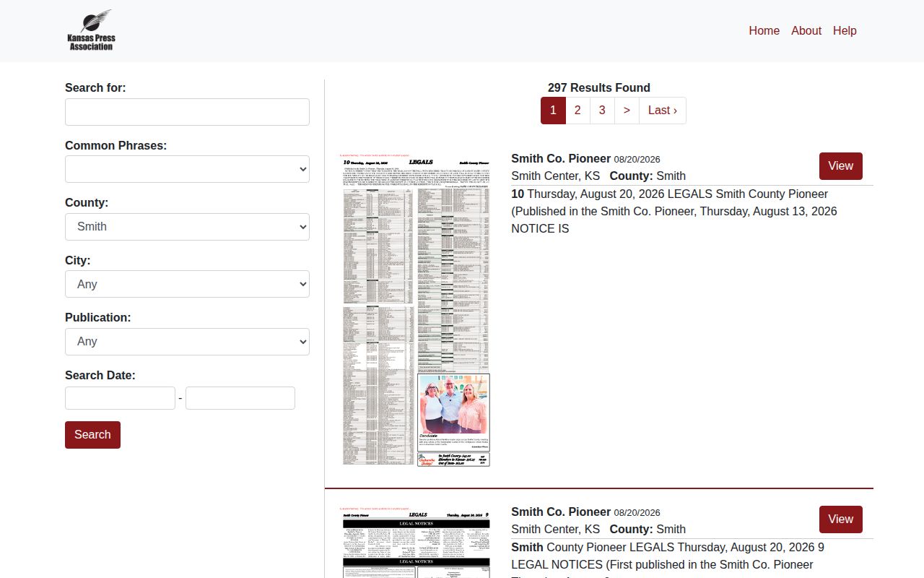This screenshot has width=924, height=578.
Task: Select the second result's 'Smith Center, KS' location
Action: [555, 529]
